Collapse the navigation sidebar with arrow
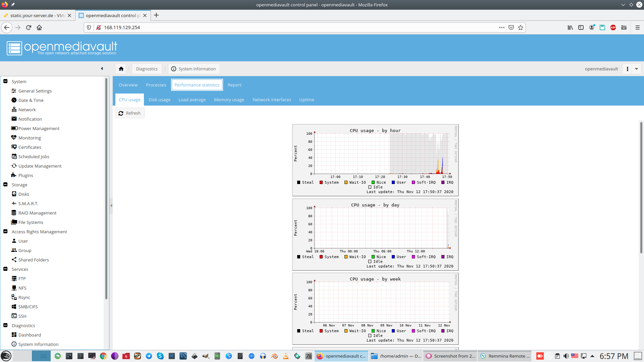The width and height of the screenshot is (644, 362). coord(102,69)
